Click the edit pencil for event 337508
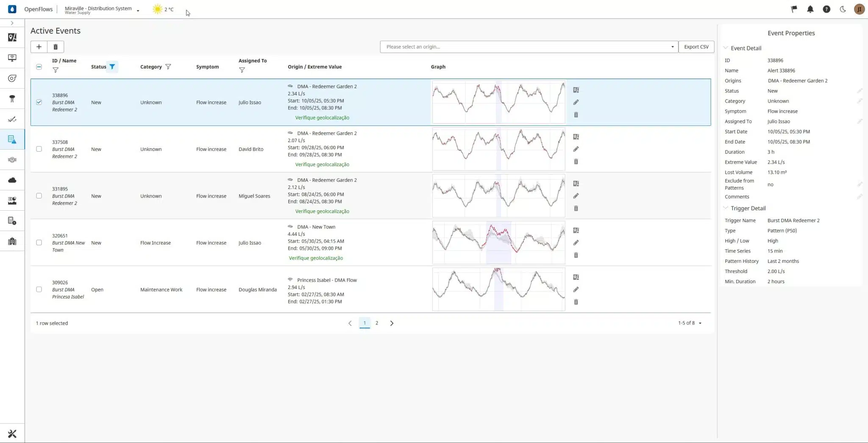The height and width of the screenshot is (443, 868). 576,149
